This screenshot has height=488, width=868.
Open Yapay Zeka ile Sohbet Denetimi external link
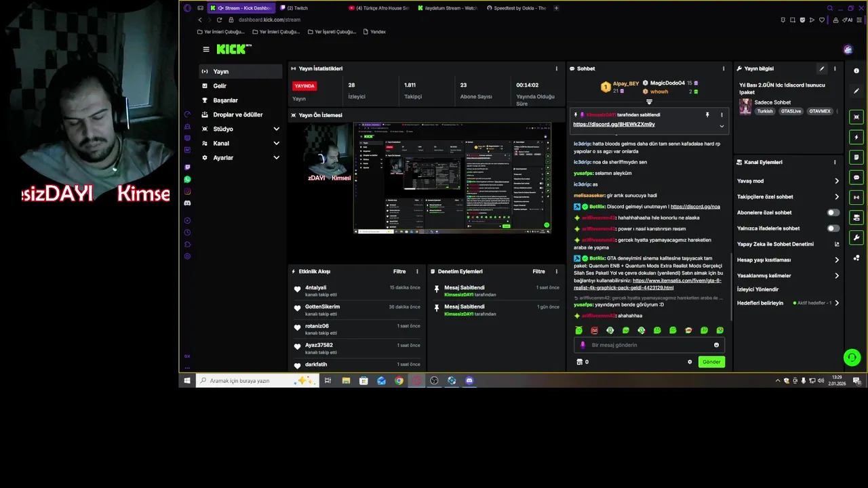(x=837, y=244)
